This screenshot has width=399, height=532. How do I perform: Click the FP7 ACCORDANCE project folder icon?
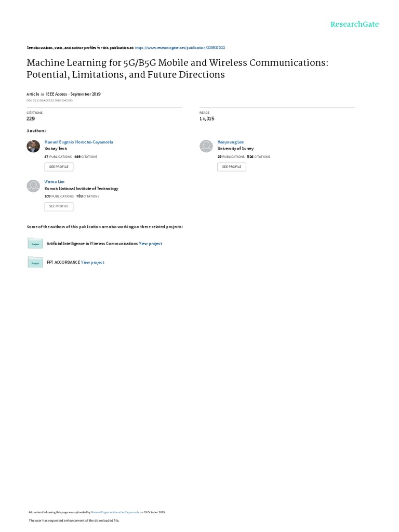[35, 262]
